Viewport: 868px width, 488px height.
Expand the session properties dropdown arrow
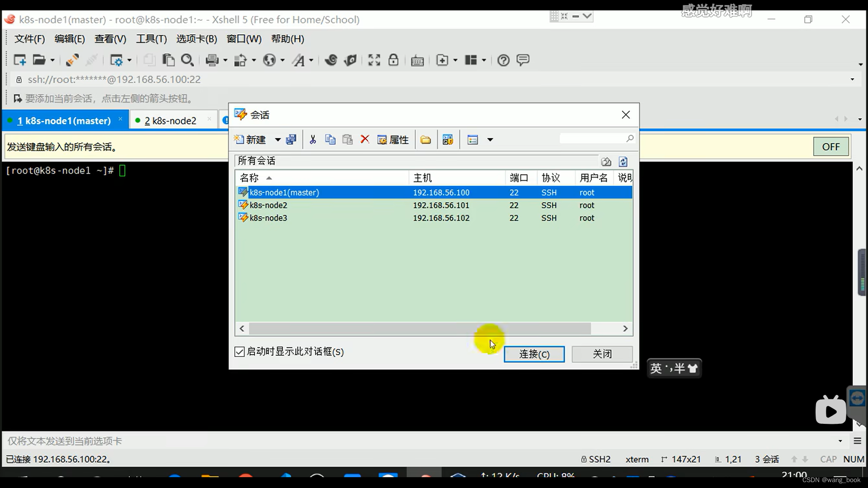pyautogui.click(x=129, y=60)
